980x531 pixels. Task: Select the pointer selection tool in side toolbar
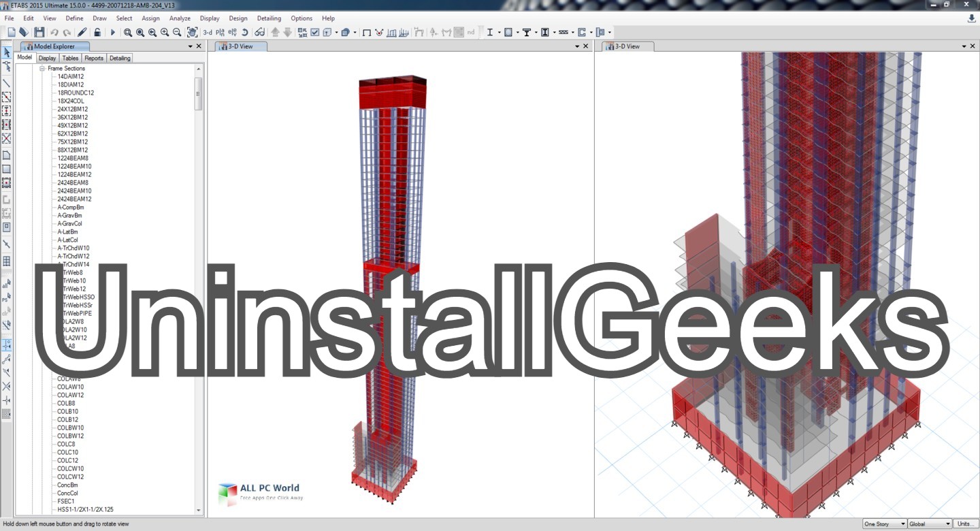coord(7,52)
